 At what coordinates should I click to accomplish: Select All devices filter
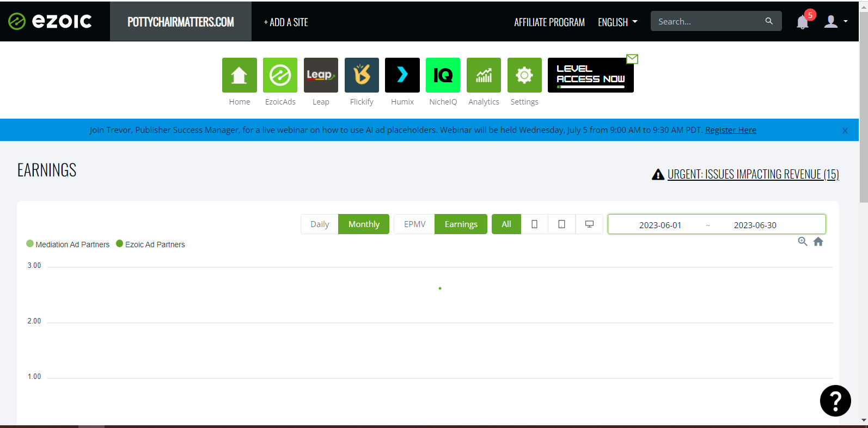(x=506, y=224)
